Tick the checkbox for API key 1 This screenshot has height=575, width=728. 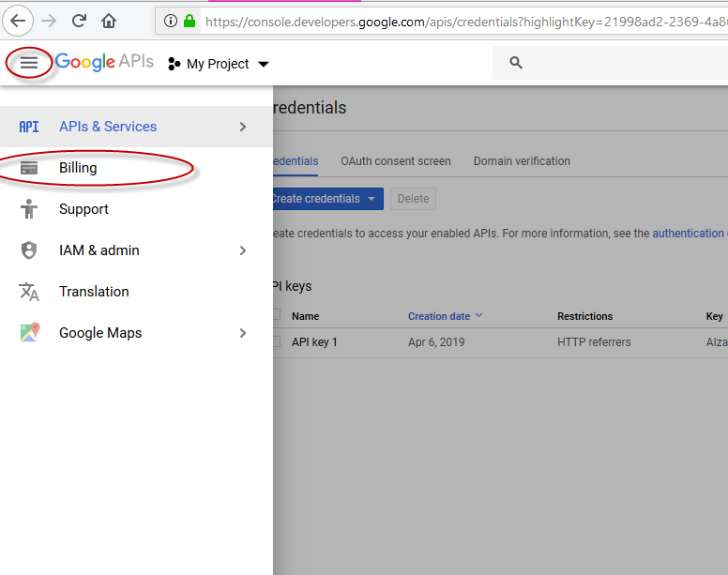(x=277, y=341)
